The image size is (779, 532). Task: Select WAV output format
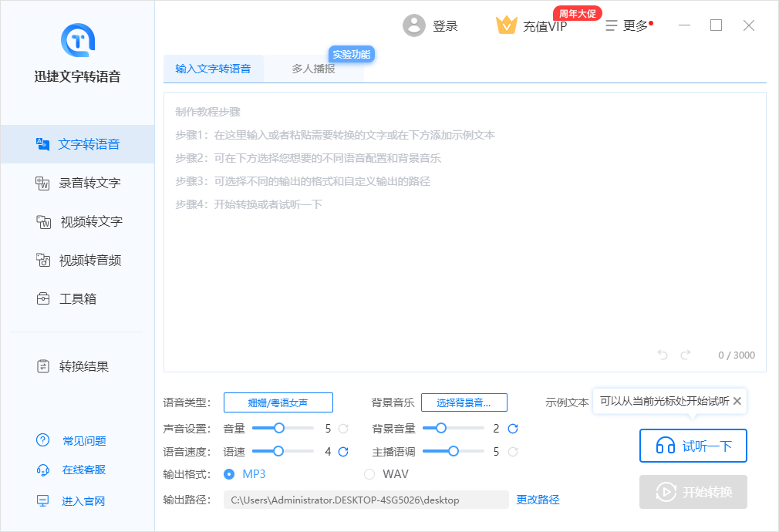[x=369, y=474]
